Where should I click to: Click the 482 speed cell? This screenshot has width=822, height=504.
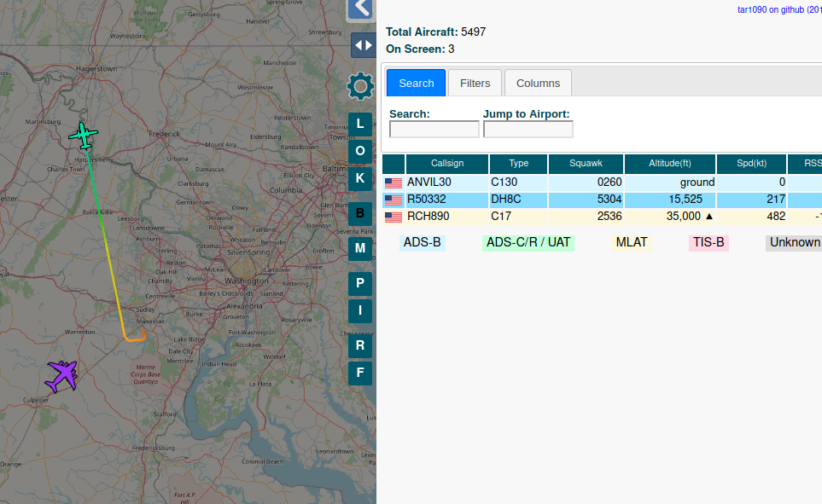click(752, 217)
